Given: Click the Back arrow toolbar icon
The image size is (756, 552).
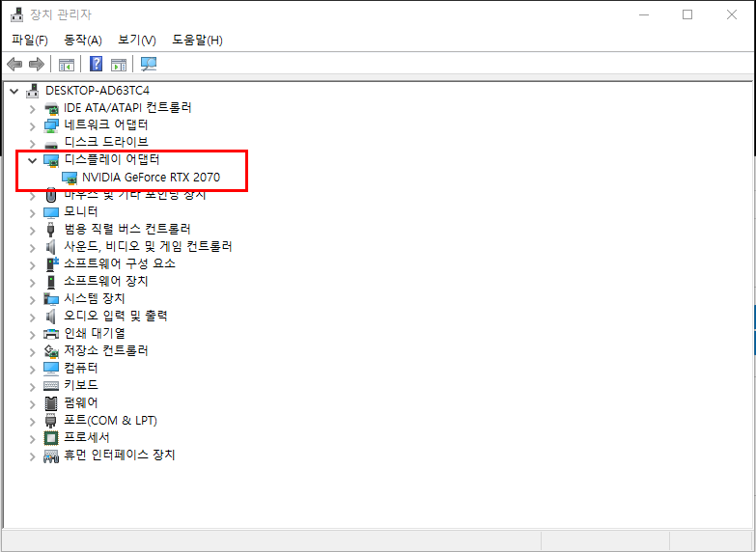Looking at the screenshot, I should pyautogui.click(x=14, y=64).
